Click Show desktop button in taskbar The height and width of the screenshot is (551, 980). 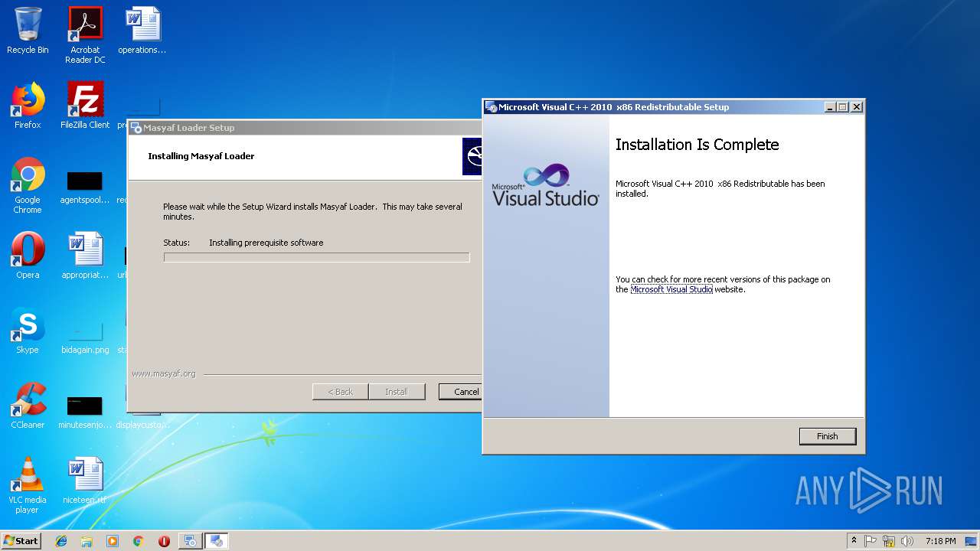tap(972, 541)
